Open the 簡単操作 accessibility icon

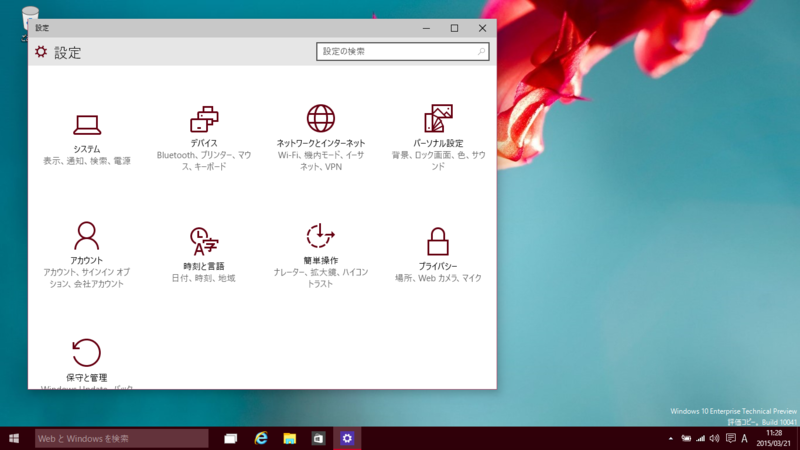(320, 236)
